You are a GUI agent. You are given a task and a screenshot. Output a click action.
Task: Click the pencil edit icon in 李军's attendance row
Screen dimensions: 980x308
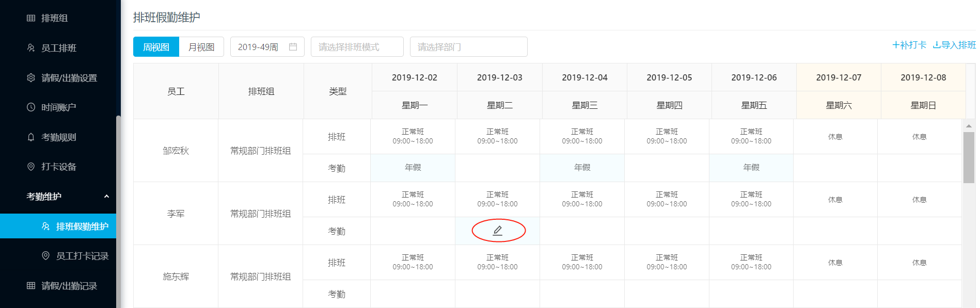(498, 231)
